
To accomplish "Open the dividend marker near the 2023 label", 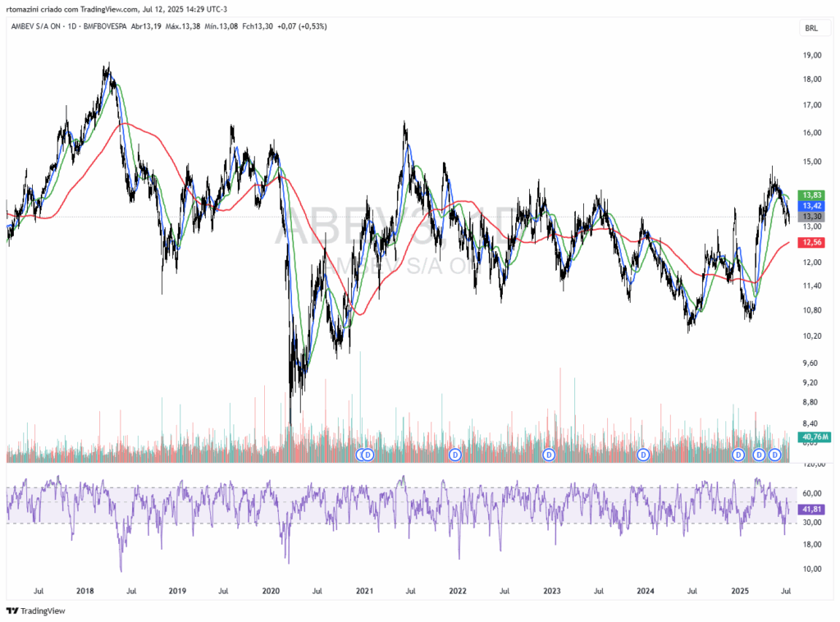I will click(x=549, y=454).
